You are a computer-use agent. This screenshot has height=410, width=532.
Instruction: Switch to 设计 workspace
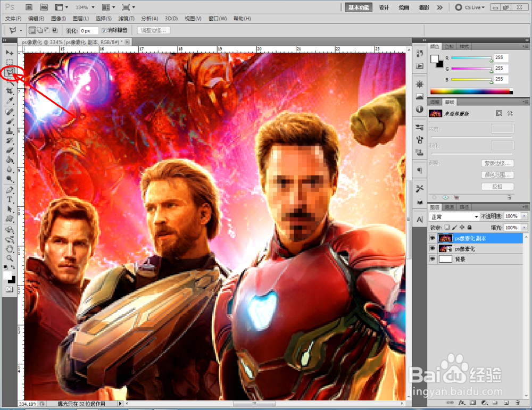[384, 7]
